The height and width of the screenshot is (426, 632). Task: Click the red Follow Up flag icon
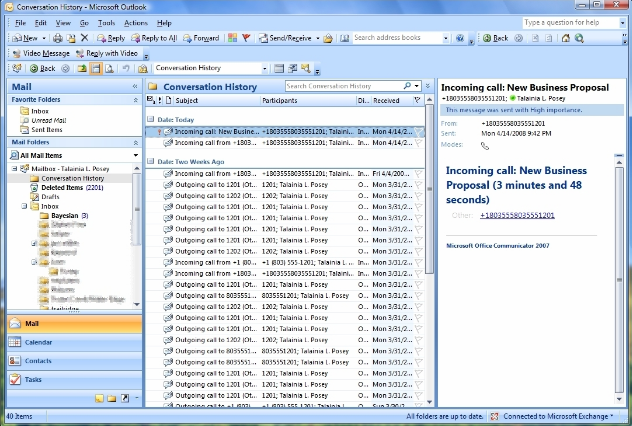click(246, 38)
